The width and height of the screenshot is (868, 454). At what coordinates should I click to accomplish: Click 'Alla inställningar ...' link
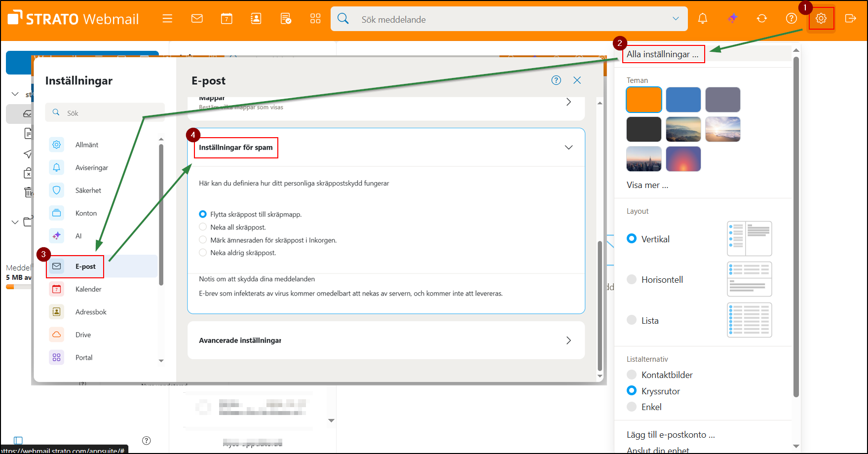(662, 54)
